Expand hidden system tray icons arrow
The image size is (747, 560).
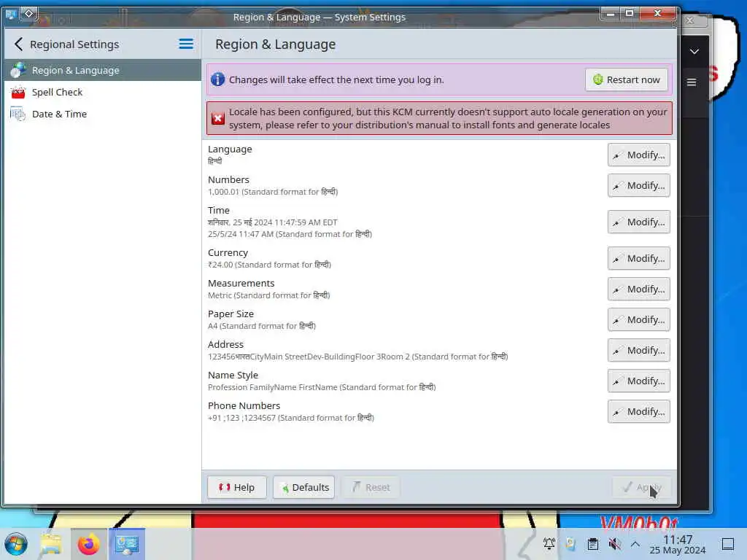pos(635,544)
